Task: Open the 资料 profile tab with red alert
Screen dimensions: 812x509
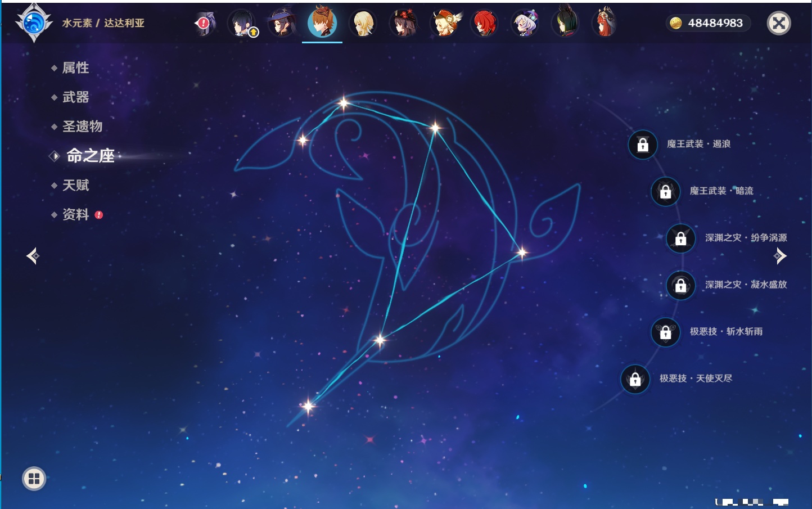Action: (x=75, y=214)
